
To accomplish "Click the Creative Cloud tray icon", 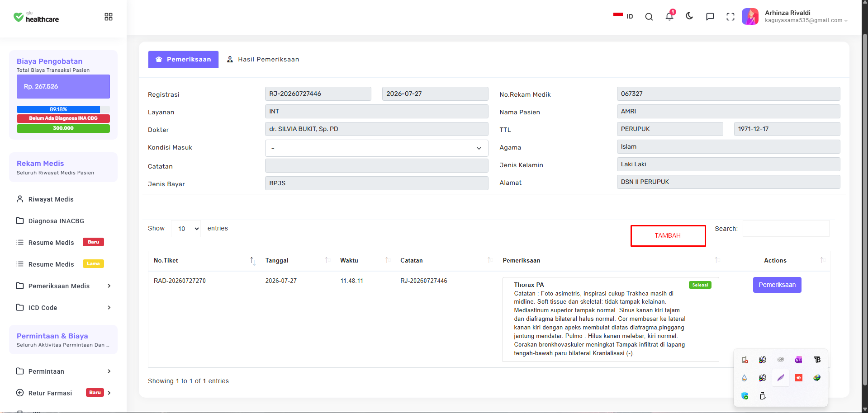I will click(781, 360).
